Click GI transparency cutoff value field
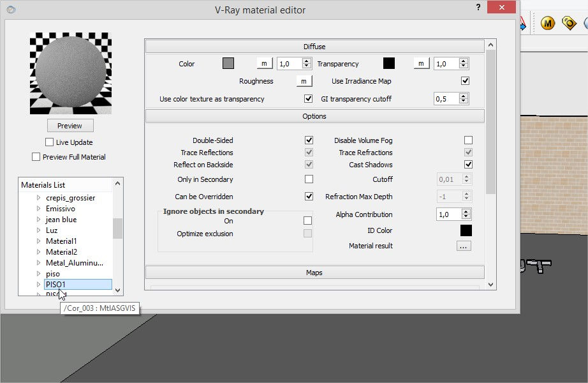 pyautogui.click(x=446, y=99)
